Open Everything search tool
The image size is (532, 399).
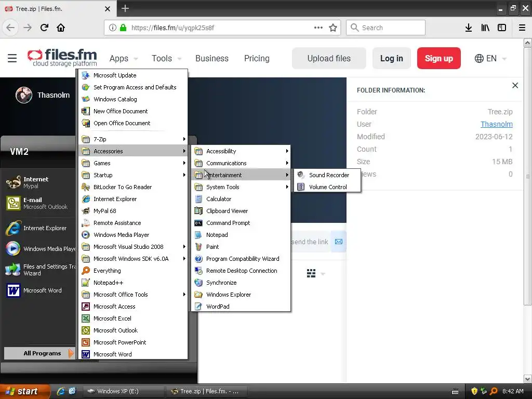pos(133,270)
